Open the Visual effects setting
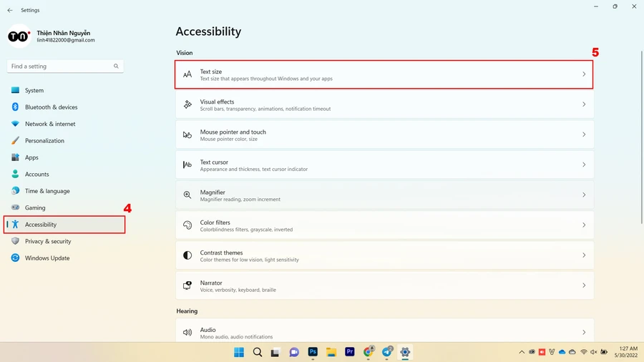This screenshot has width=644, height=362. click(385, 104)
